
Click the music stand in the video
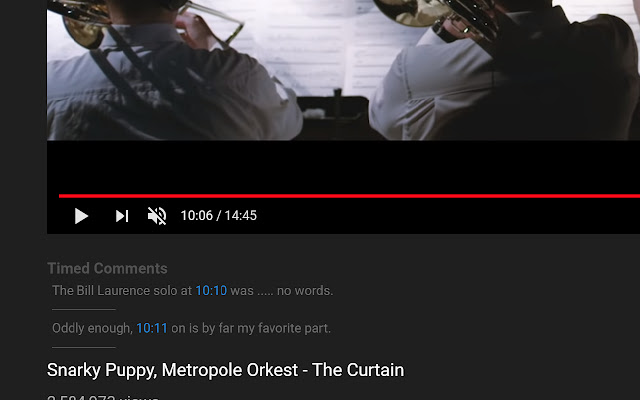(337, 116)
